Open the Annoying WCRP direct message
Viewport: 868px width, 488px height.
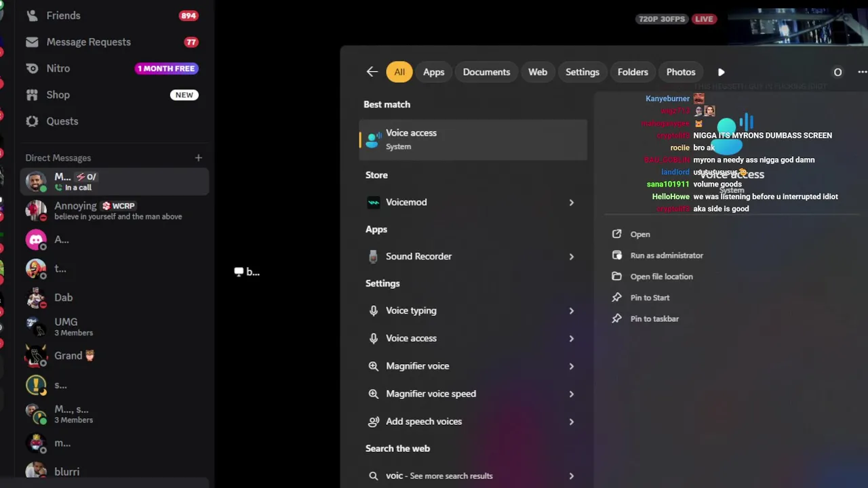click(114, 211)
